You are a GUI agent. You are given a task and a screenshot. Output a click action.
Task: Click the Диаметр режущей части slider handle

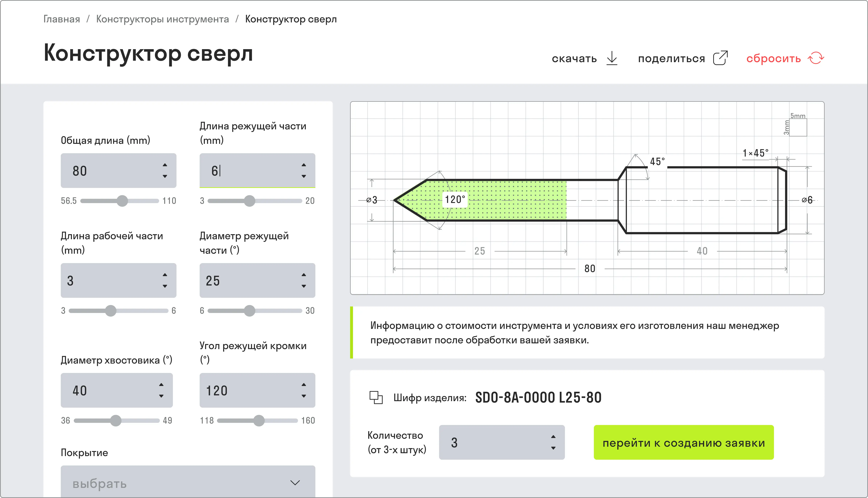point(250,311)
